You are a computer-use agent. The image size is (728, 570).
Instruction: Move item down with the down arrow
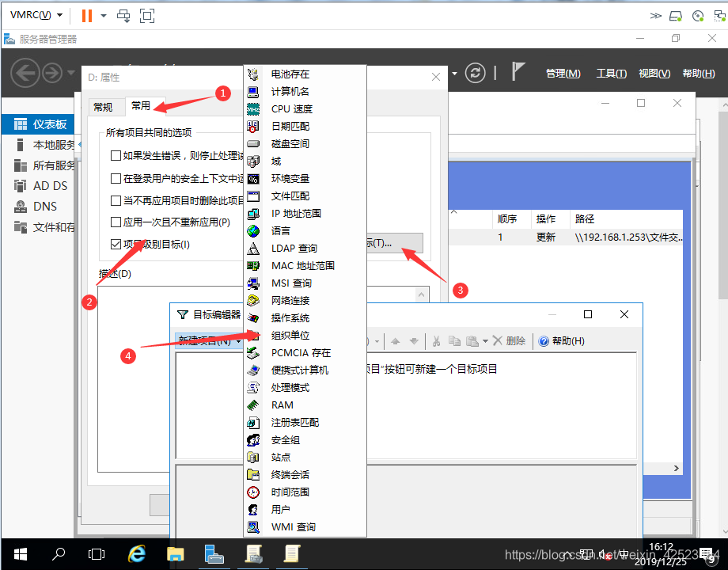coord(414,341)
